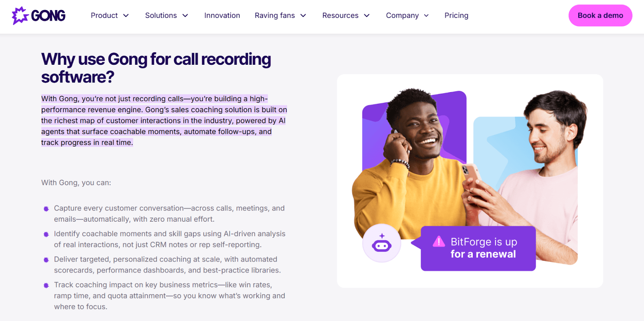This screenshot has width=644, height=321.
Task: Expand the Product menu chevron
Action: tap(126, 16)
